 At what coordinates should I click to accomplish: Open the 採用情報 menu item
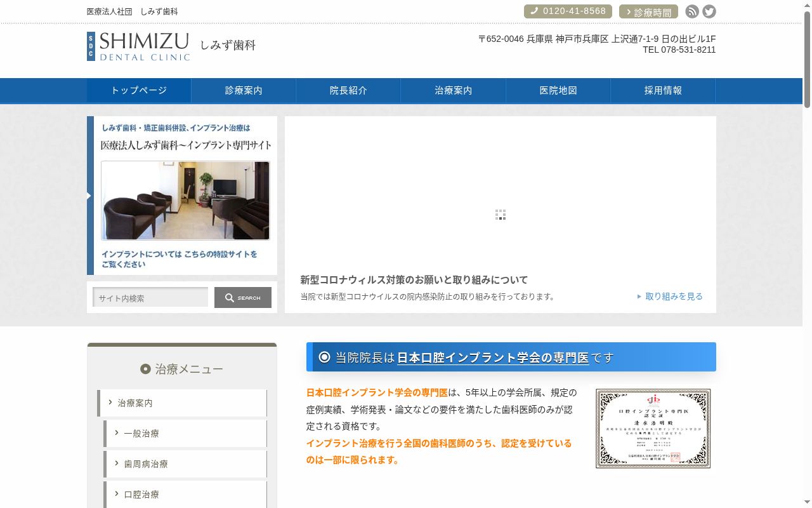[663, 91]
